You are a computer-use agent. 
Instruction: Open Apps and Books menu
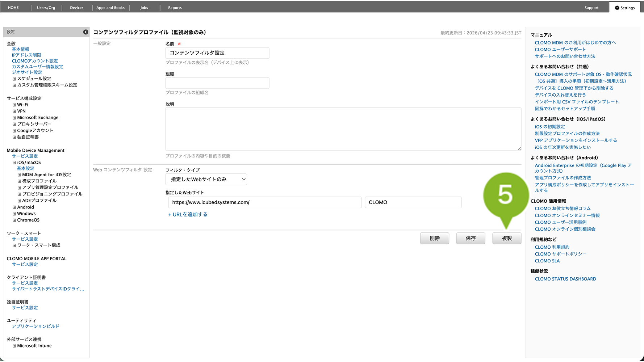tap(110, 8)
